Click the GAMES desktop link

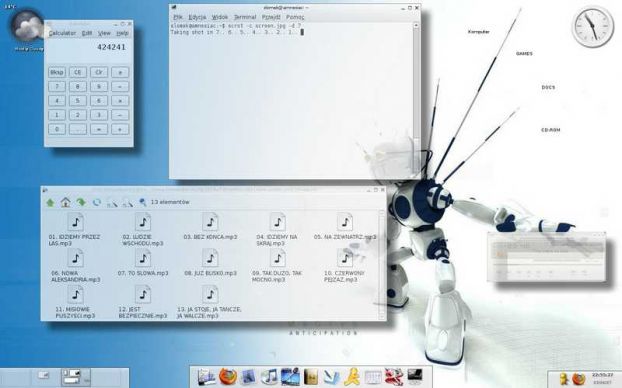[x=524, y=54]
